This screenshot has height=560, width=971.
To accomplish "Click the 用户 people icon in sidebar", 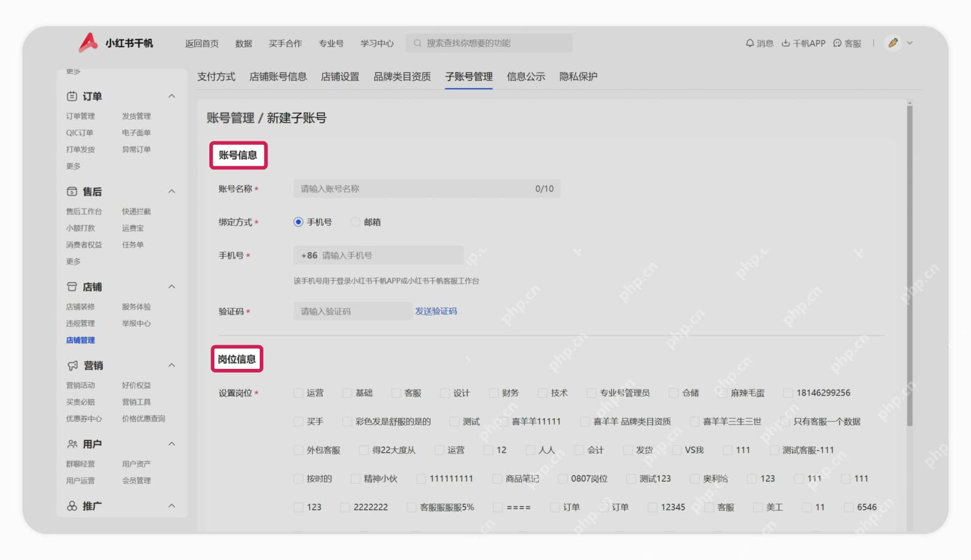I will pos(72,444).
